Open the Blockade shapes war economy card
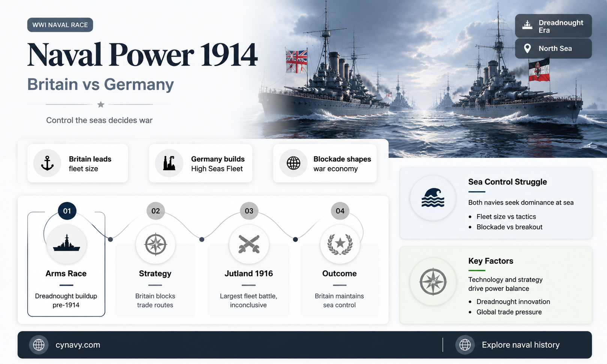The image size is (607, 364). pyautogui.click(x=325, y=163)
